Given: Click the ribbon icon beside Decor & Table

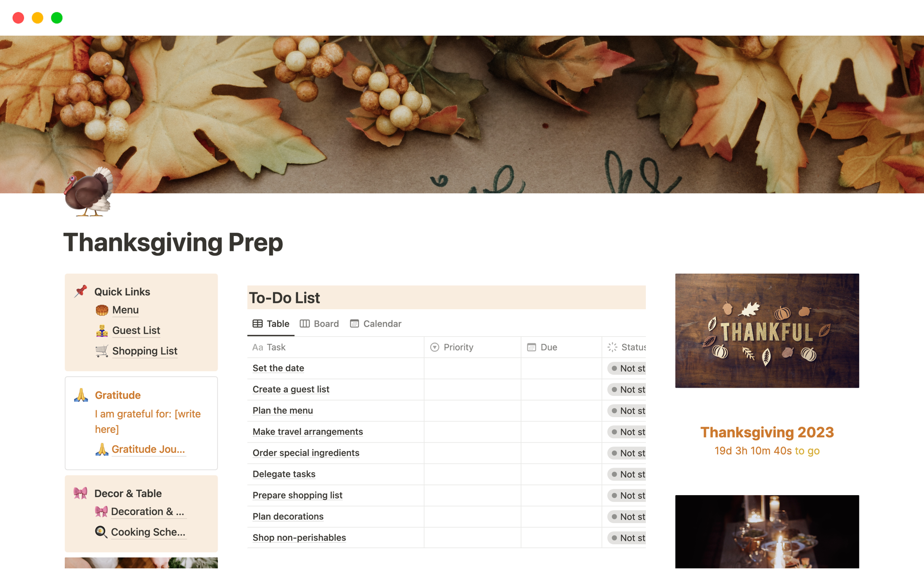Looking at the screenshot, I should click(80, 493).
